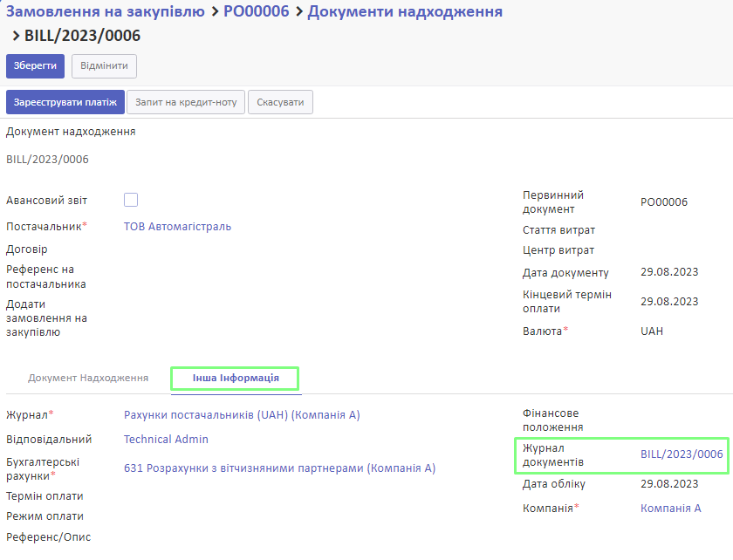Click Зареєструвати платіж button
The image size is (733, 560).
[x=65, y=102]
